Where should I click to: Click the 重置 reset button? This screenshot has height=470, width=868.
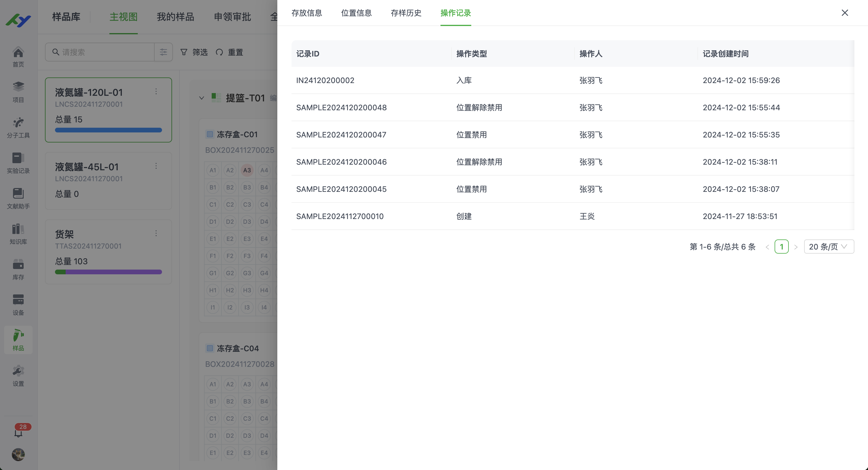click(229, 52)
